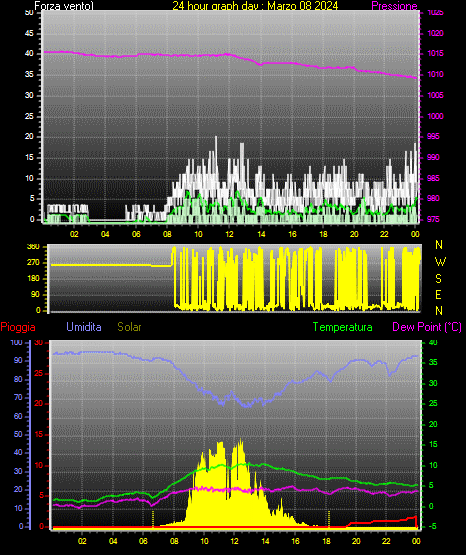
Task: Click the 35 temperature axis value
Action: [x=433, y=362]
